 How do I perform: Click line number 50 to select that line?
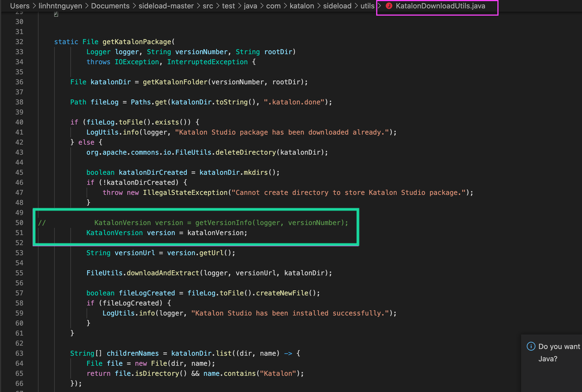19,223
